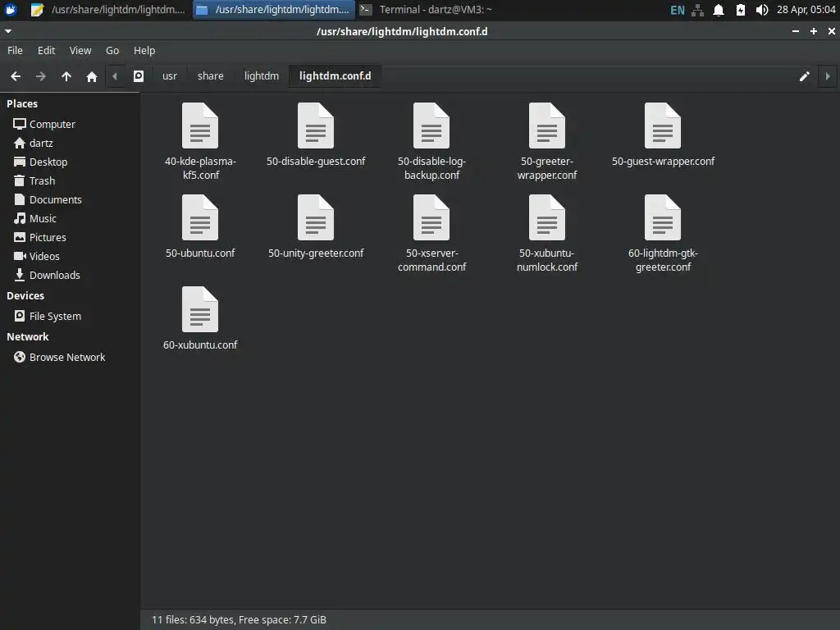The image size is (840, 630).
Task: Select 40-kde-plasma-kf5.conf file
Action: coord(200,141)
